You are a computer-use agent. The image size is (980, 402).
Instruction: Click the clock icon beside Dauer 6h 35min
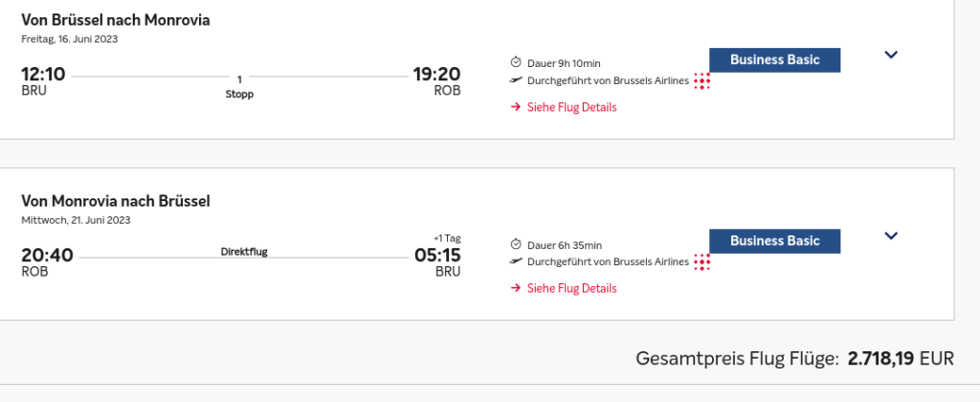[x=516, y=244]
